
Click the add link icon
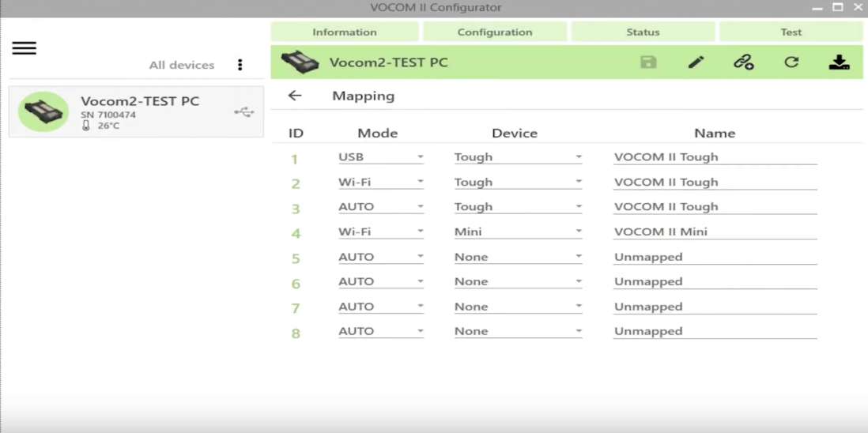[x=743, y=62]
